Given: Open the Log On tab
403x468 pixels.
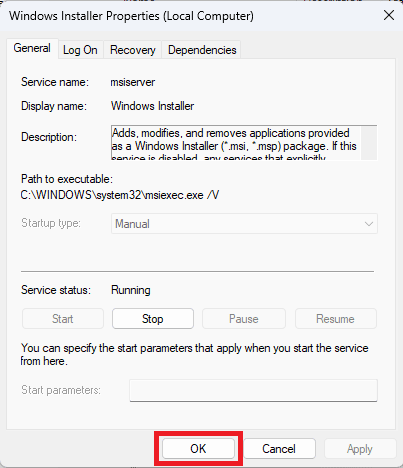Looking at the screenshot, I should click(x=80, y=50).
